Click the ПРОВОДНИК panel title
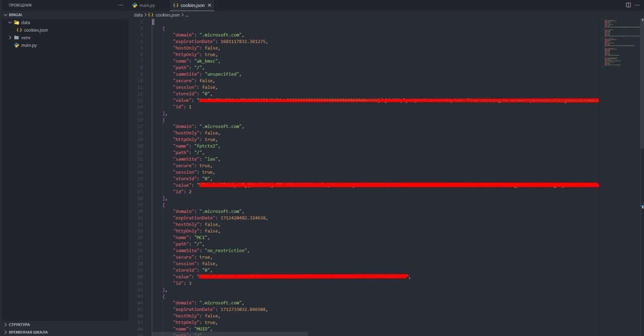 pos(20,5)
